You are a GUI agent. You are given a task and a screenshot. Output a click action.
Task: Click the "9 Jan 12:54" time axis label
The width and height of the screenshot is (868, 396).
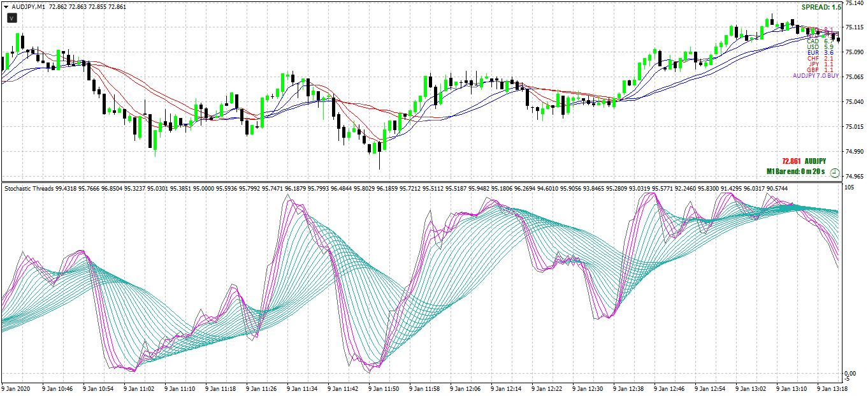point(711,388)
